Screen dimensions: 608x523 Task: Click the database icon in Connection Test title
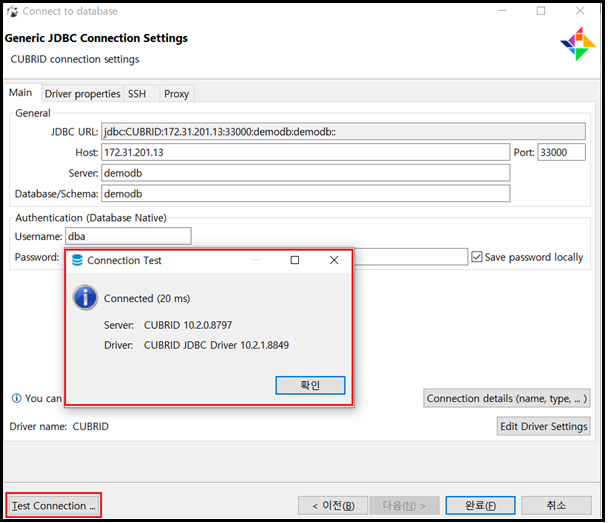pos(78,260)
